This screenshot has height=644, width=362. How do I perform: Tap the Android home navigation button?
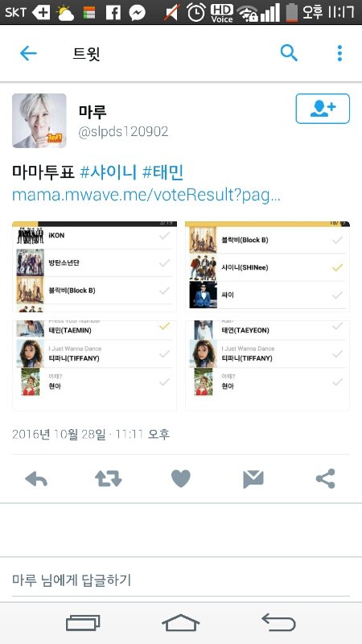(x=180, y=623)
